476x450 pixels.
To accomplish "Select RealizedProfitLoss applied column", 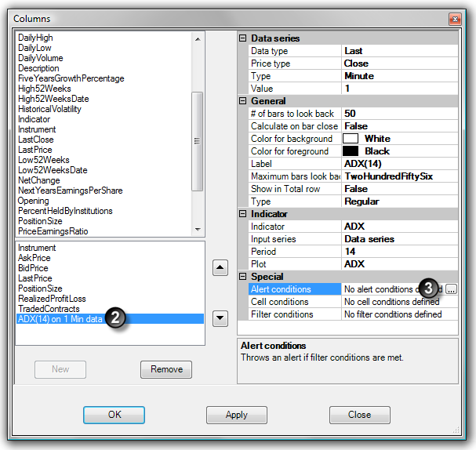I will pyautogui.click(x=52, y=299).
